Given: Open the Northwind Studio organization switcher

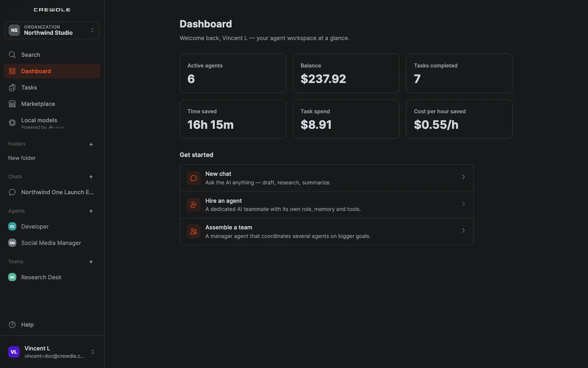Looking at the screenshot, I should (x=52, y=30).
